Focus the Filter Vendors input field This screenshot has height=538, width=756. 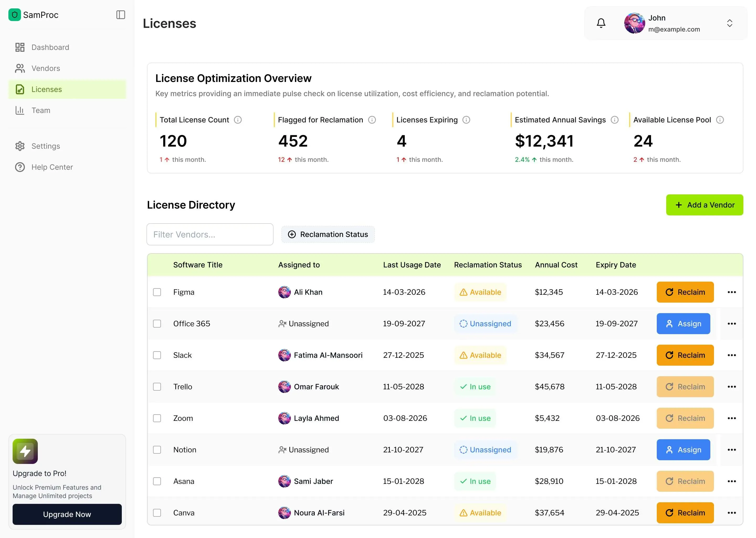click(x=210, y=235)
